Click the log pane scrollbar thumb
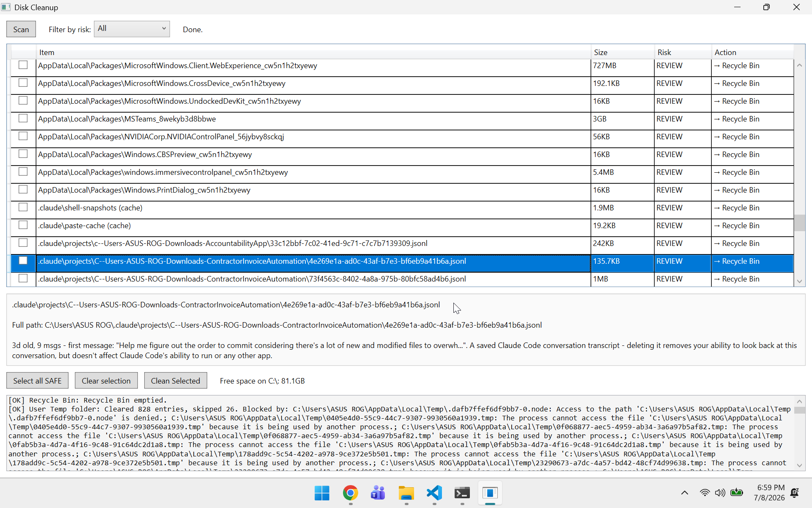This screenshot has height=508, width=812. click(799, 410)
